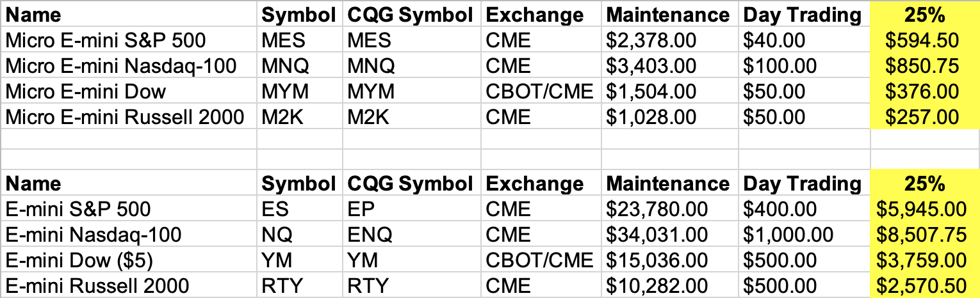Click the yellow $8,507.75 cell

coord(921,235)
